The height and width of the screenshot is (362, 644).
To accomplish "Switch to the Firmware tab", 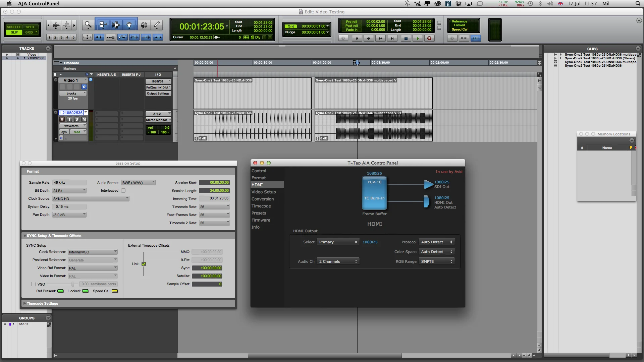I will [x=261, y=220].
